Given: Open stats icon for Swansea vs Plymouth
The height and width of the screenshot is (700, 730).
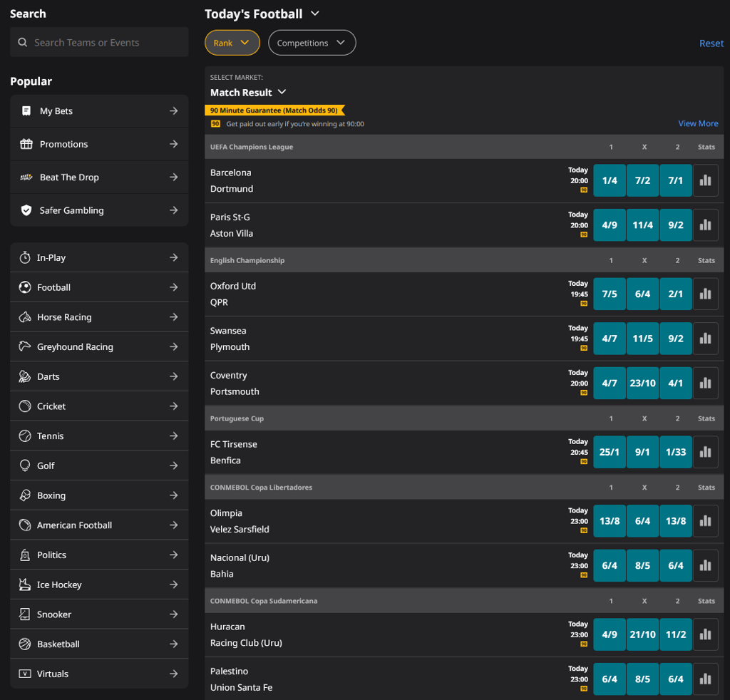Looking at the screenshot, I should click(x=705, y=339).
